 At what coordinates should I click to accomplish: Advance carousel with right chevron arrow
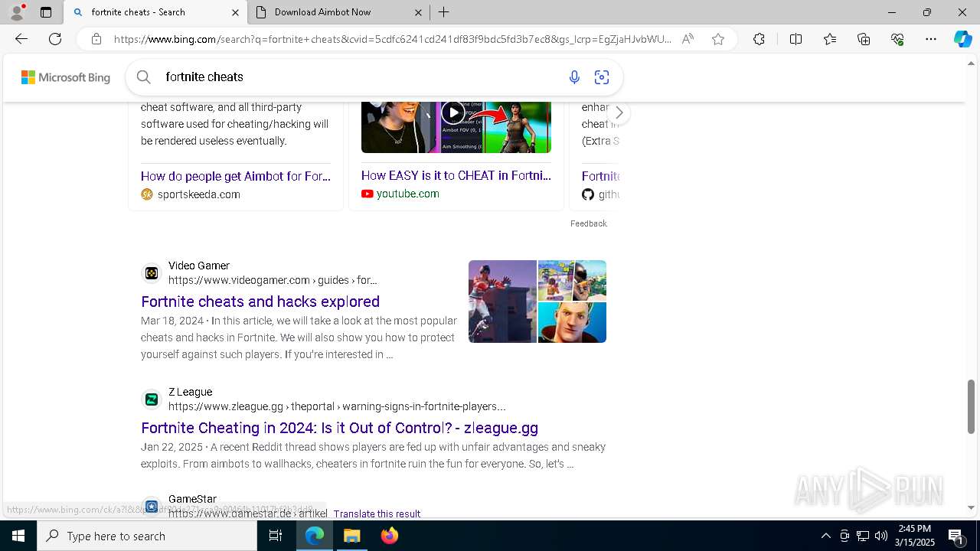pyautogui.click(x=619, y=113)
